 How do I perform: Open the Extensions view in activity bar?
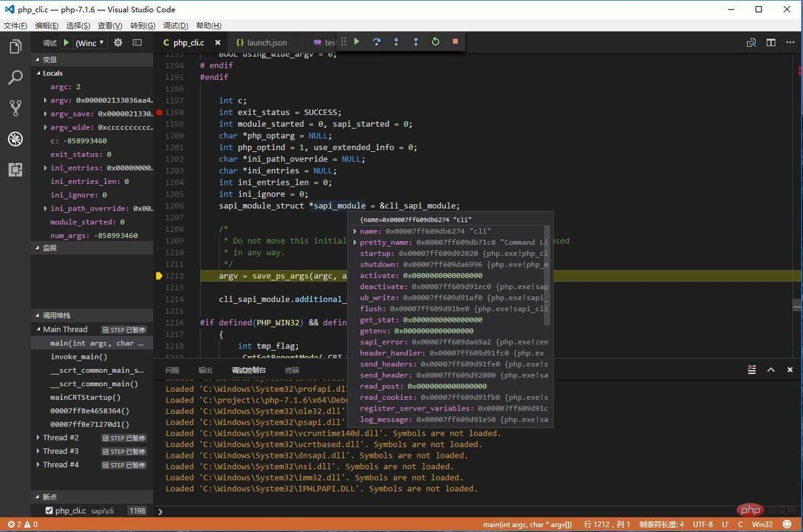click(x=15, y=169)
